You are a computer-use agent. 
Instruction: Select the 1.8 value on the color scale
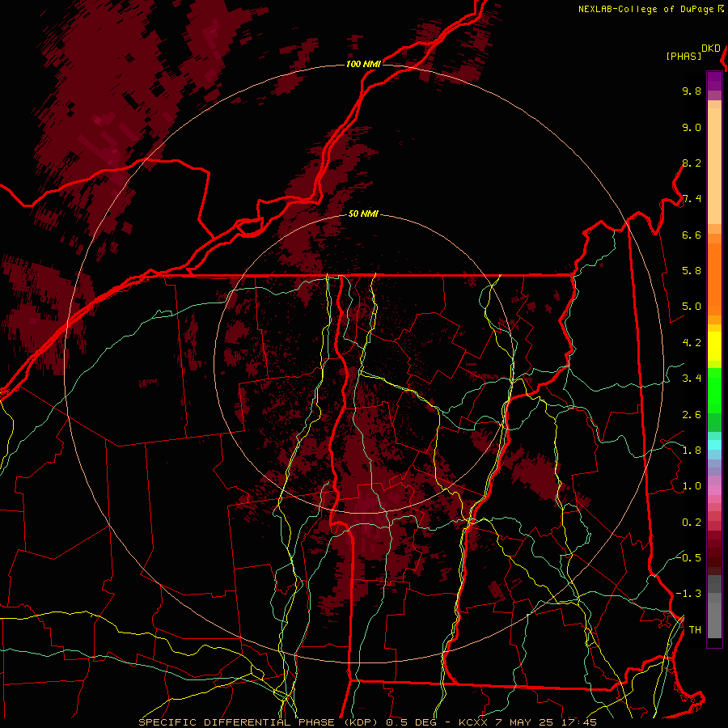[692, 451]
